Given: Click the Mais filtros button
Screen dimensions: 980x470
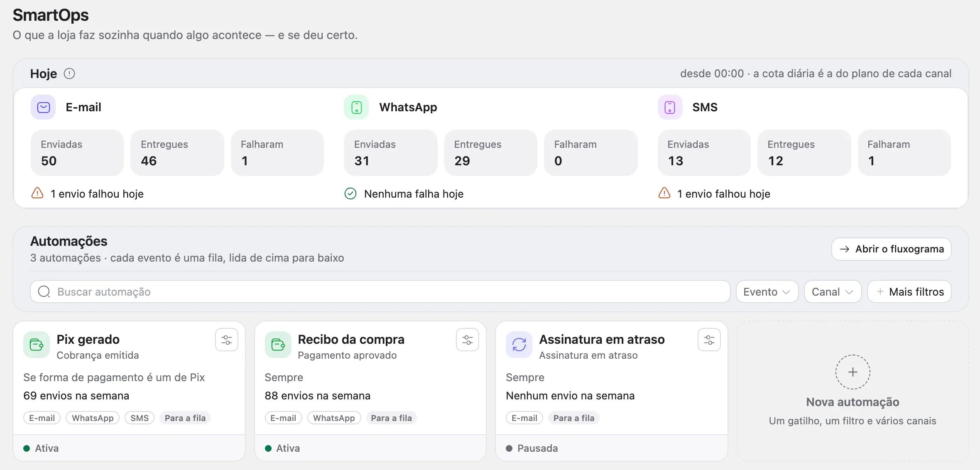Looking at the screenshot, I should [x=909, y=291].
